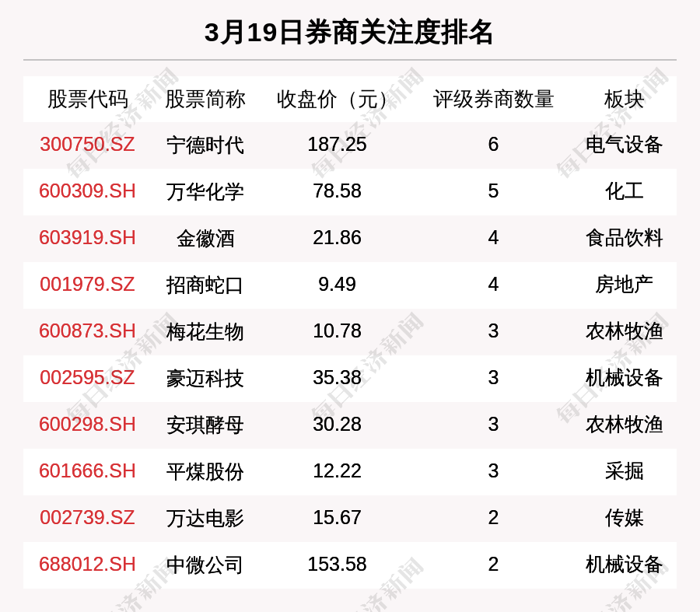Select the 收盘价（元） column header

[x=337, y=100]
